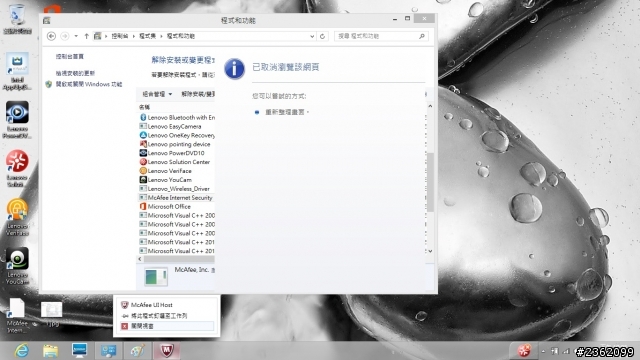This screenshot has width=640, height=360.
Task: Click the horizontal scrollbar of the program list
Action: point(179,259)
